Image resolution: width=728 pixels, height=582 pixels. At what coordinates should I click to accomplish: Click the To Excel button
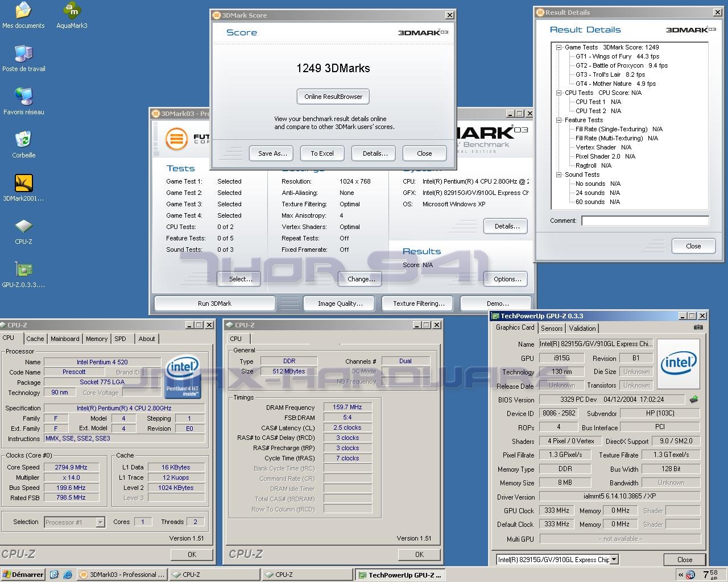tap(322, 153)
